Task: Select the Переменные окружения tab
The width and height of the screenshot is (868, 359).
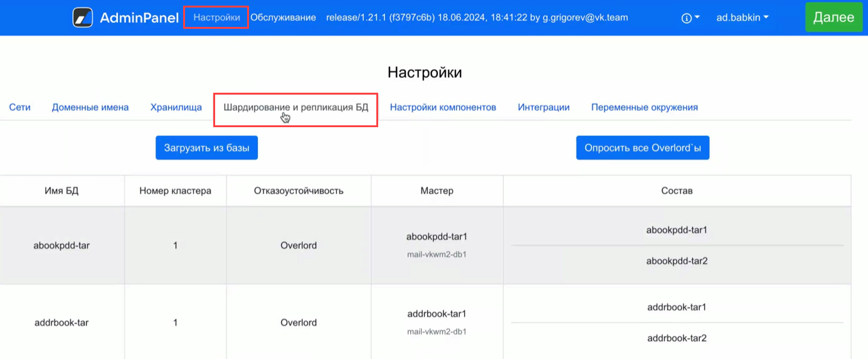Action: coord(644,107)
